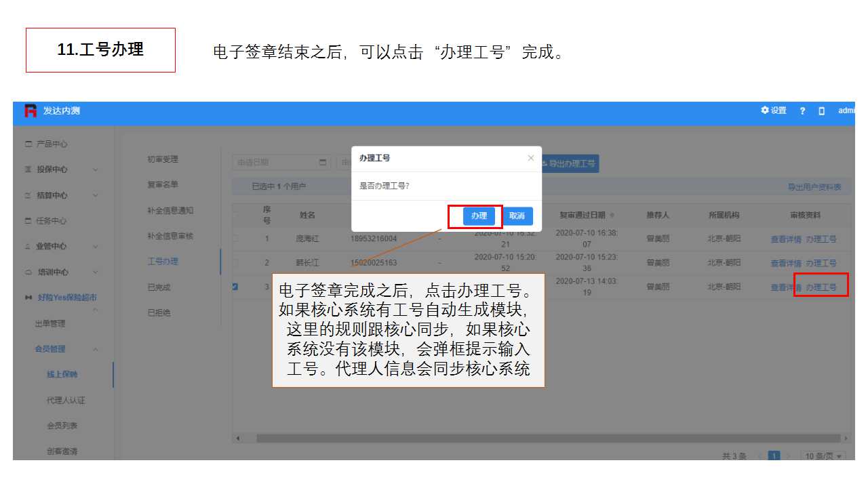Close the 办理工号 dialog with X
This screenshot has height=488, width=868.
(x=530, y=158)
